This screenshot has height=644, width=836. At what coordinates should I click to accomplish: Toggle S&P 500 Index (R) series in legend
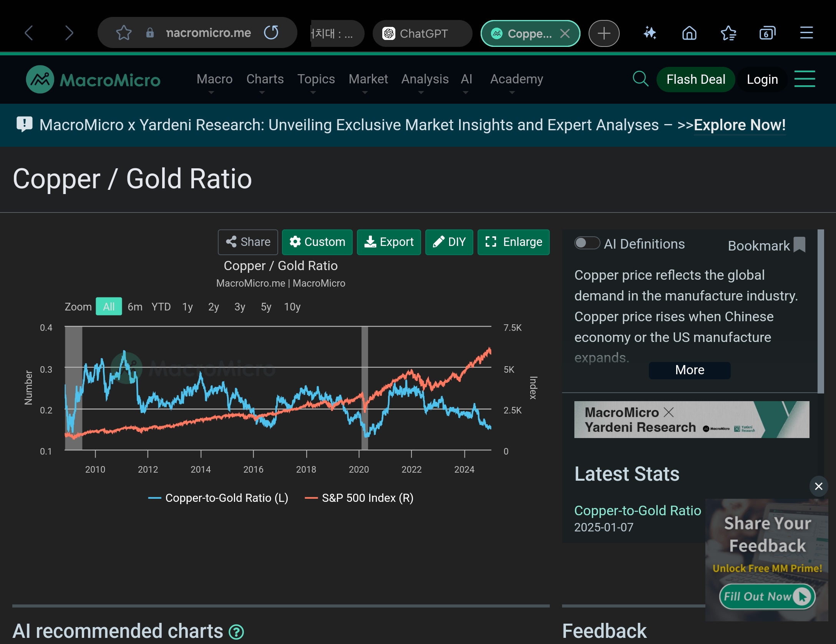coord(359,498)
